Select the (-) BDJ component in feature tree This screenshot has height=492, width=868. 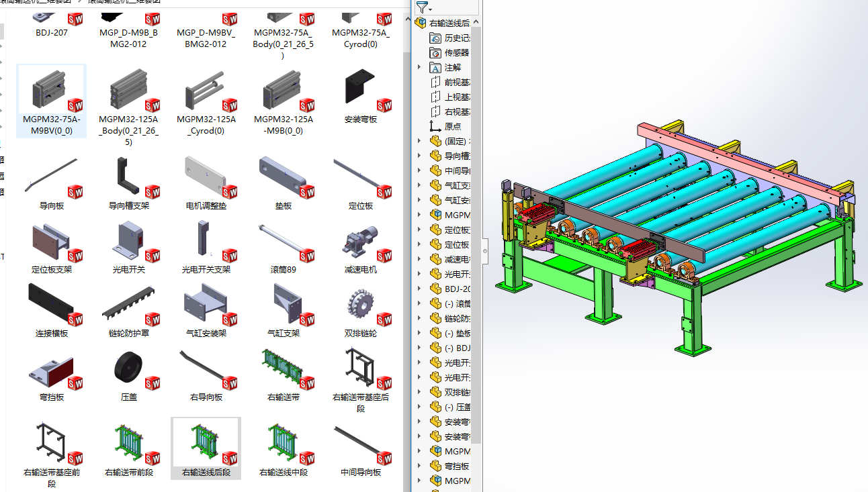(x=449, y=348)
